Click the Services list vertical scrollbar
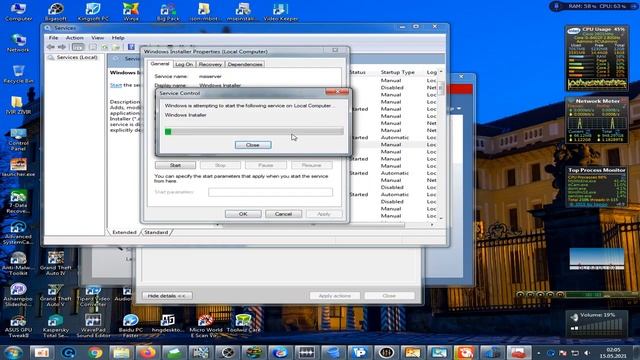 pos(441,145)
